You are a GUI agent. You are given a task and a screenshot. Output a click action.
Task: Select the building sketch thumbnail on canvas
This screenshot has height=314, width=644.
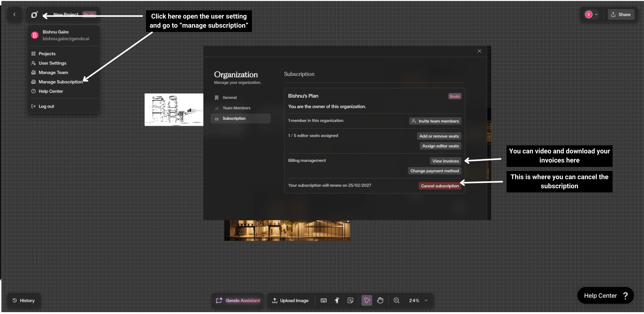[x=174, y=110]
